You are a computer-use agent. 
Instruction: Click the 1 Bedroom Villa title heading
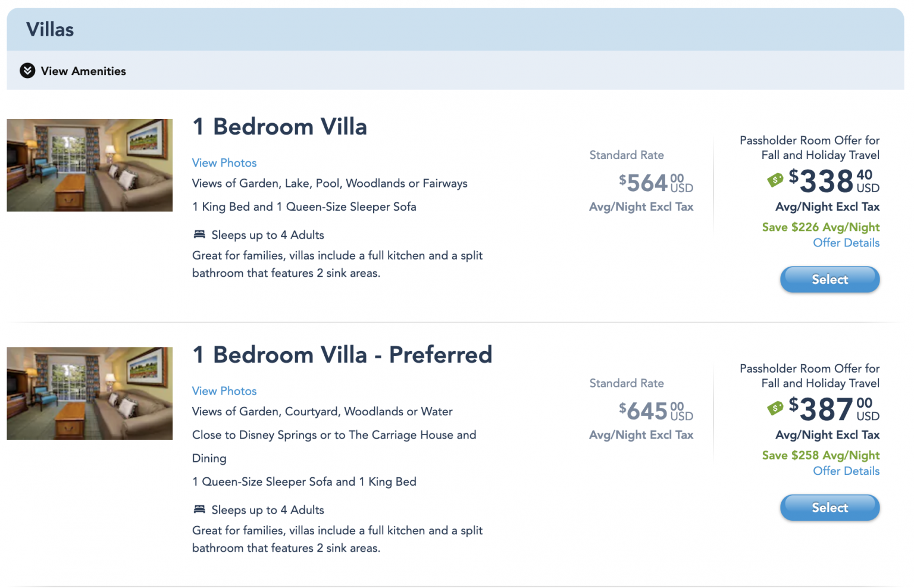tap(279, 127)
